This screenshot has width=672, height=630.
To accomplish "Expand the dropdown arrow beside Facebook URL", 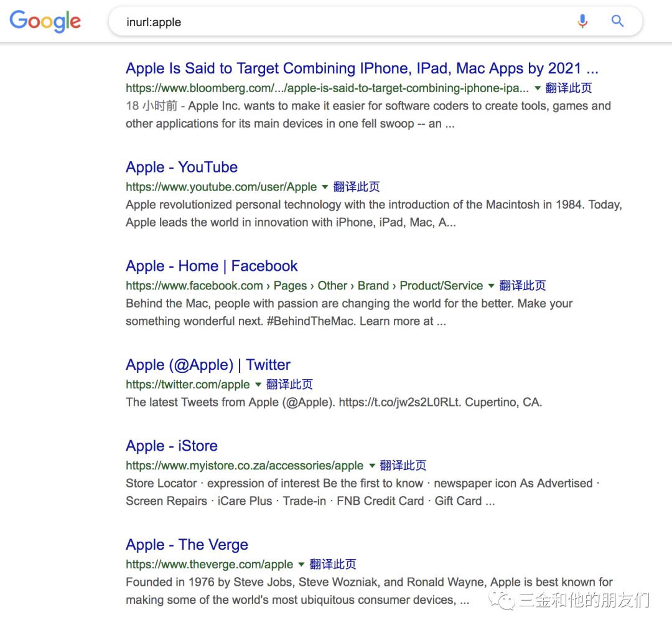I will 491,286.
